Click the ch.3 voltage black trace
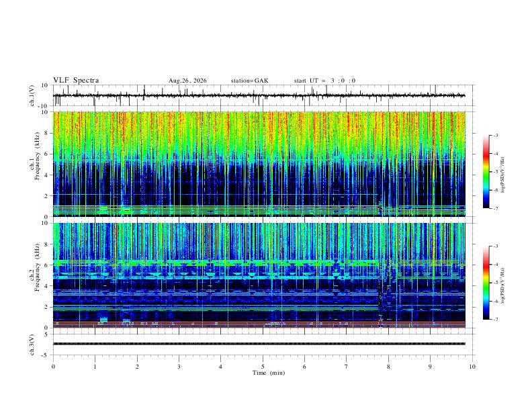Screen dimensions: 532x411 (259, 344)
